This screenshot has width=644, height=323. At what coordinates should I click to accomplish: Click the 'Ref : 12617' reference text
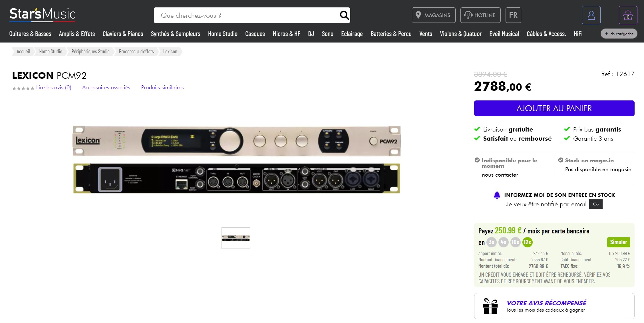(x=618, y=74)
